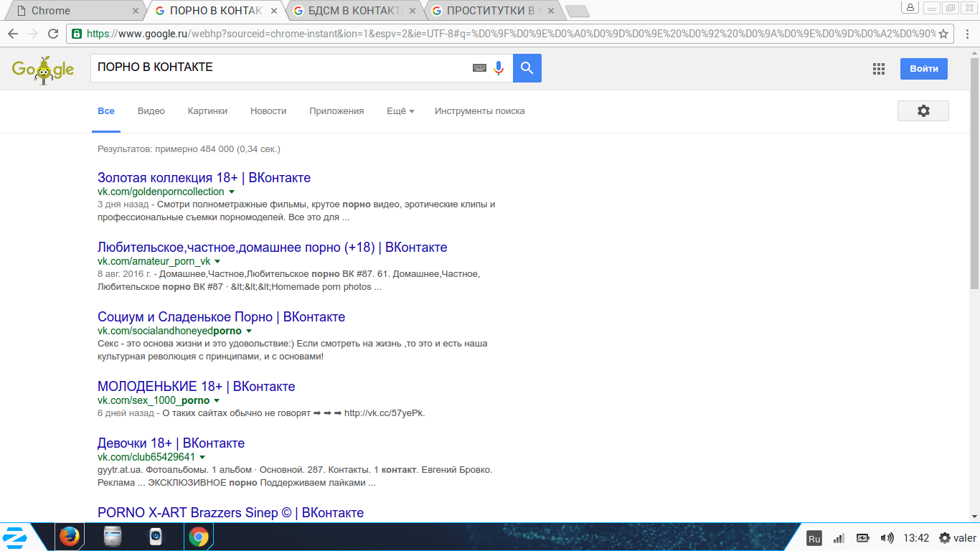Close the active ПОРНО В КОНТАК tab

274,11
